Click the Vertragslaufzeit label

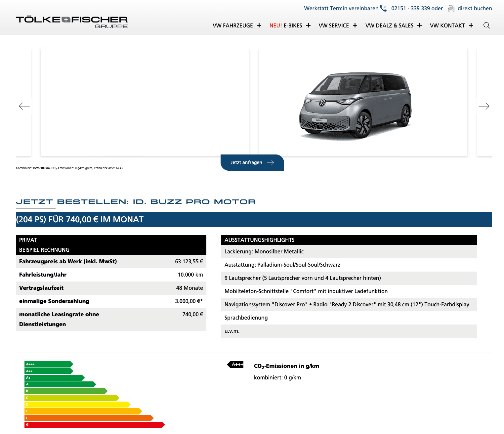[x=41, y=288]
